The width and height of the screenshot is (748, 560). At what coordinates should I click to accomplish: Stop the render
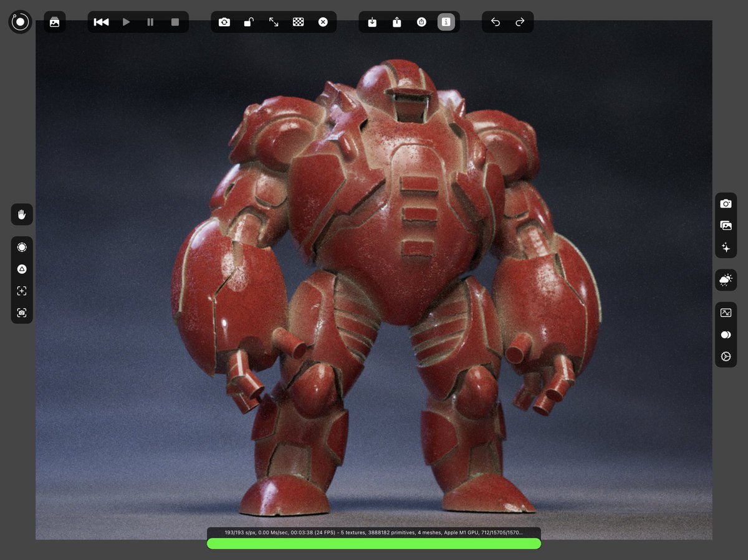tap(175, 22)
